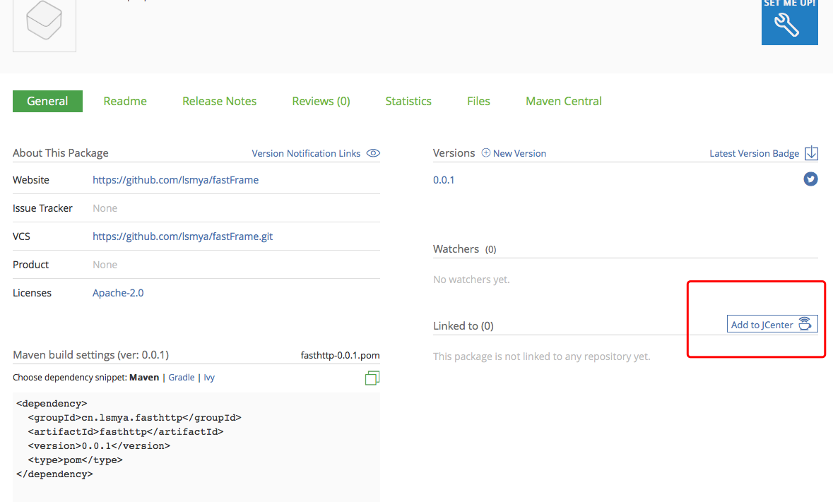Open the github.com/lsmya/fastFrame website link

[175, 180]
